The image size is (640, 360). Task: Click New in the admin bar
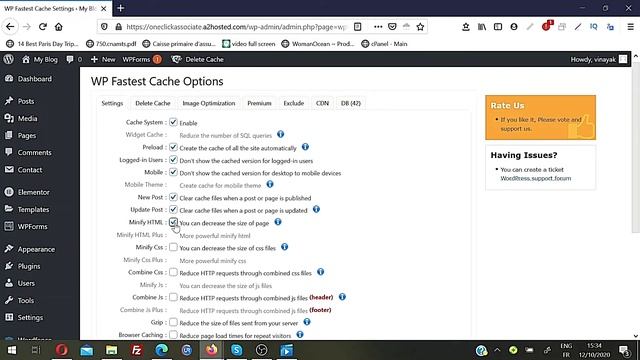[x=103, y=60]
